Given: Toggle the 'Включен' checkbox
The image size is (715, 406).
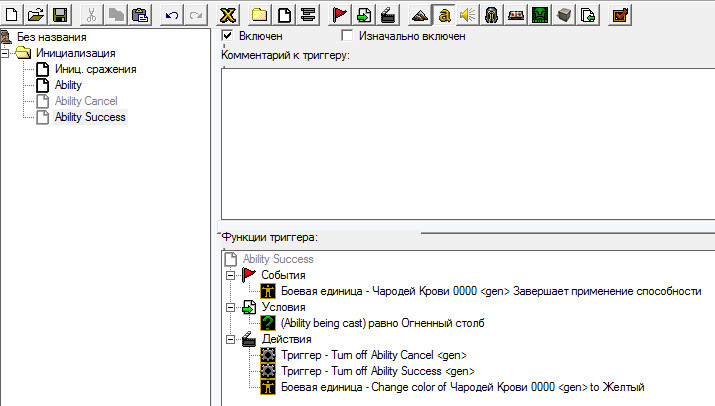Looking at the screenshot, I should [227, 36].
